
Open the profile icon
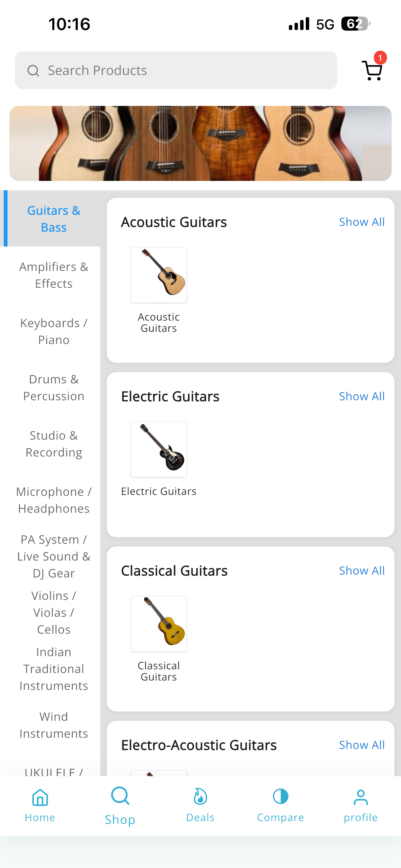pos(361,797)
